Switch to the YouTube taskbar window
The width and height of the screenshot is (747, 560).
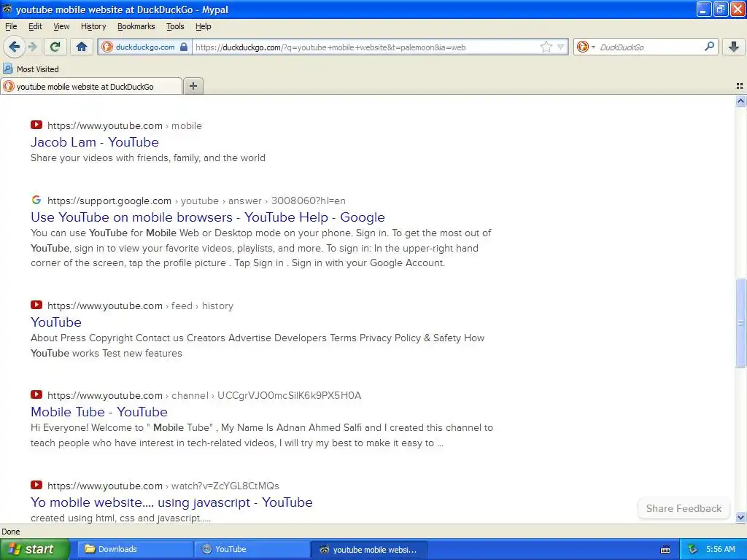pos(252,549)
